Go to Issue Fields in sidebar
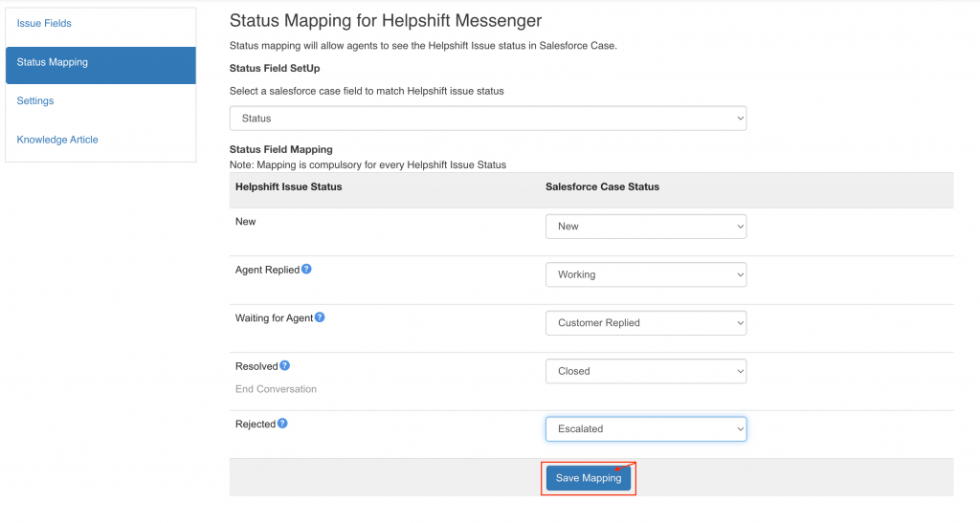 44,23
